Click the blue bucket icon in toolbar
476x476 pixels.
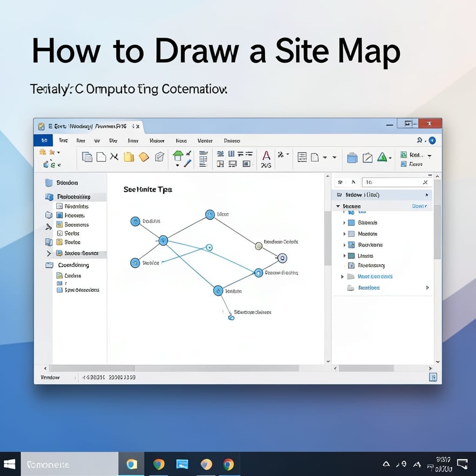352,158
